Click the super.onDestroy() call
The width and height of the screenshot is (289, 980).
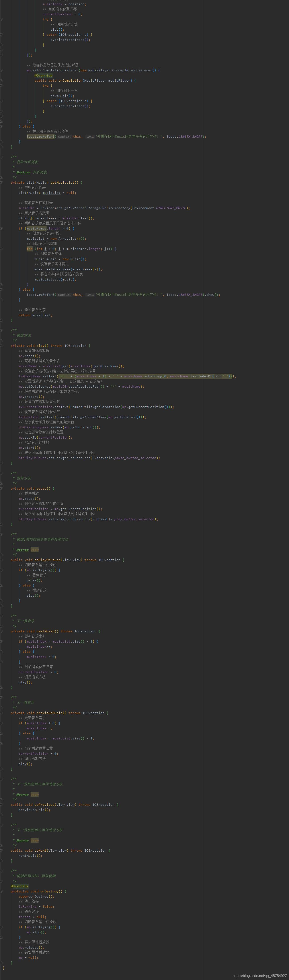click(37, 897)
